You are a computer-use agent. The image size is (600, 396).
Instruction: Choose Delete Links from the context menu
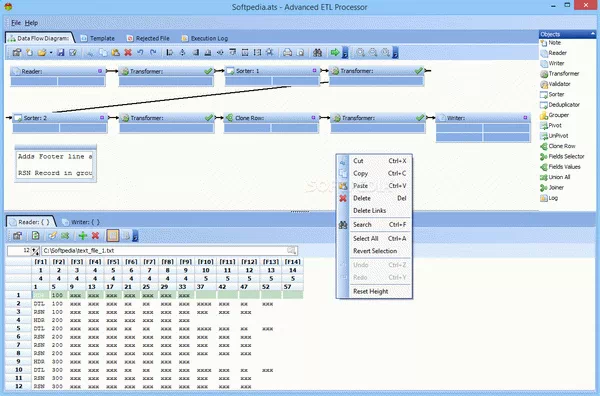[x=374, y=211]
